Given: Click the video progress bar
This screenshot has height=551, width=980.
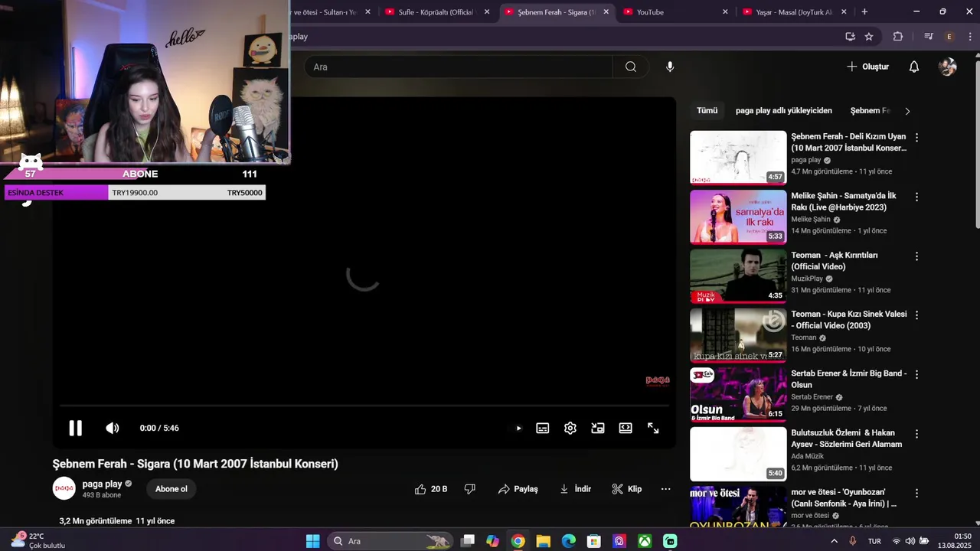Looking at the screenshot, I should [x=364, y=406].
